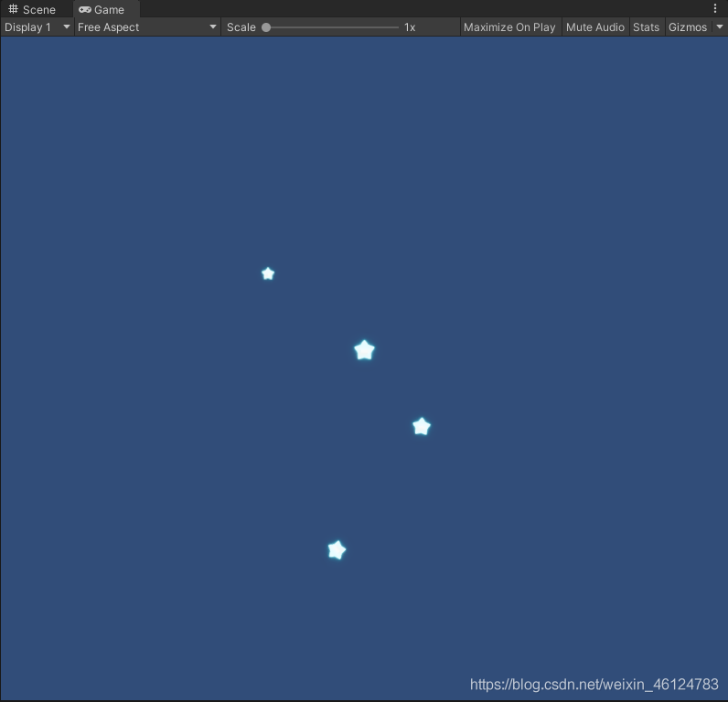This screenshot has width=728, height=702.
Task: Click the Scale slider handle
Action: 266,27
